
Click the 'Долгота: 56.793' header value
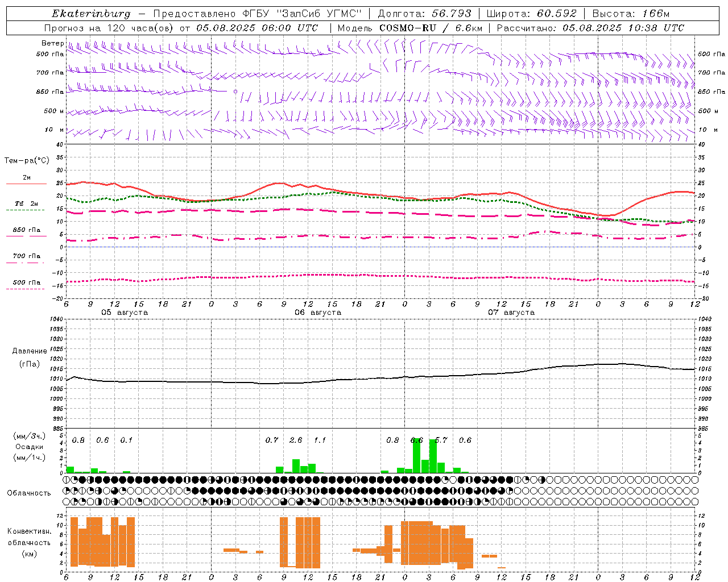(424, 14)
